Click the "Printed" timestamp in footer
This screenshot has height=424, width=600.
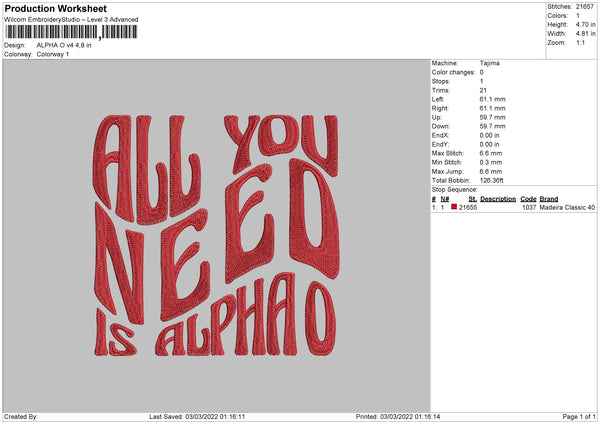coord(398,417)
